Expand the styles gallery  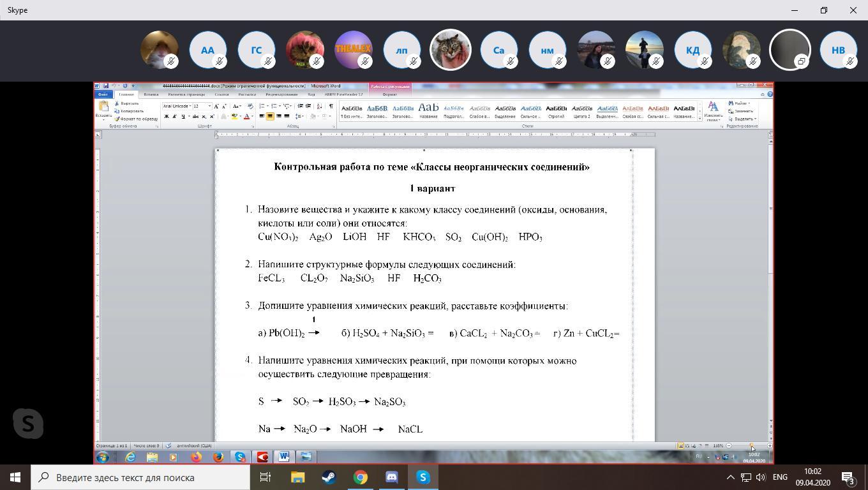coord(700,119)
